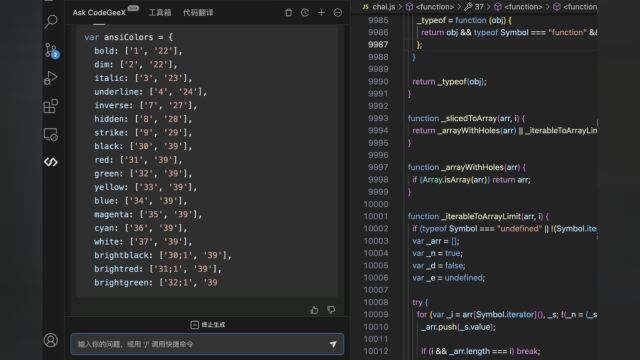Click line number 10001 in gutter

click(376, 216)
